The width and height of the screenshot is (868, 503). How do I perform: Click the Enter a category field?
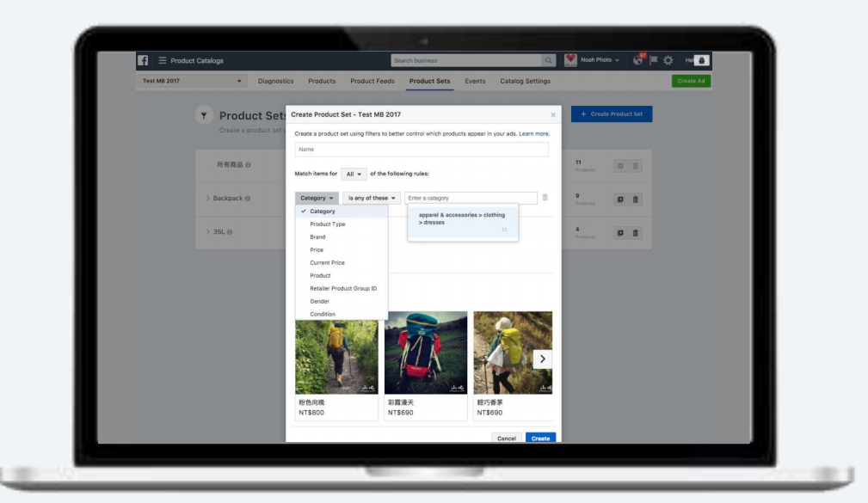[x=471, y=198]
